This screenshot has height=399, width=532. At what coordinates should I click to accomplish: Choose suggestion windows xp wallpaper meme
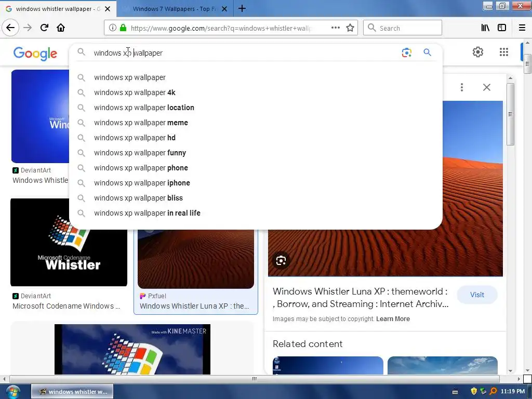pyautogui.click(x=256, y=123)
